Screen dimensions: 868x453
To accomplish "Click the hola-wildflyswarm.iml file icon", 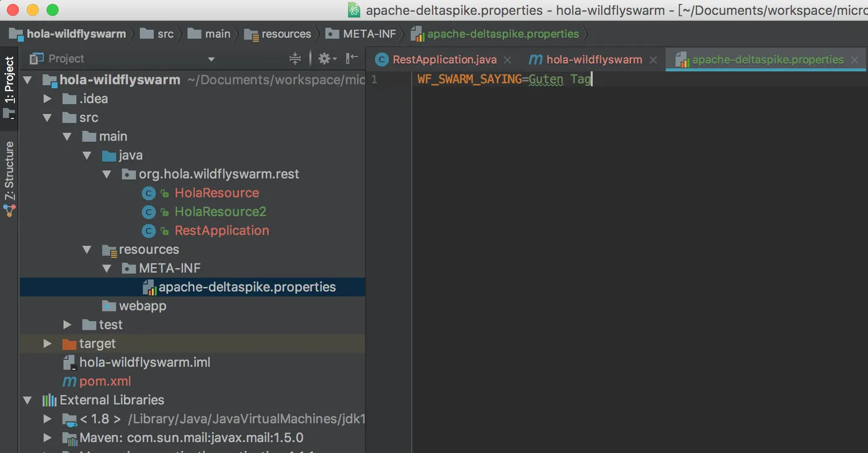I will click(x=69, y=363).
